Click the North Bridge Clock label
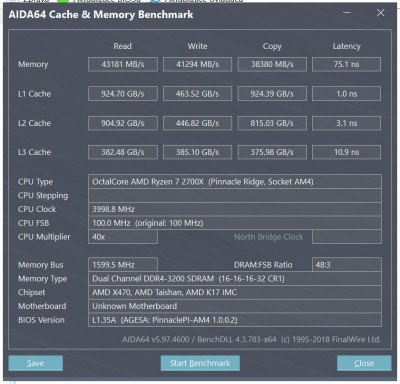This screenshot has width=400, height=384. pyautogui.click(x=268, y=237)
